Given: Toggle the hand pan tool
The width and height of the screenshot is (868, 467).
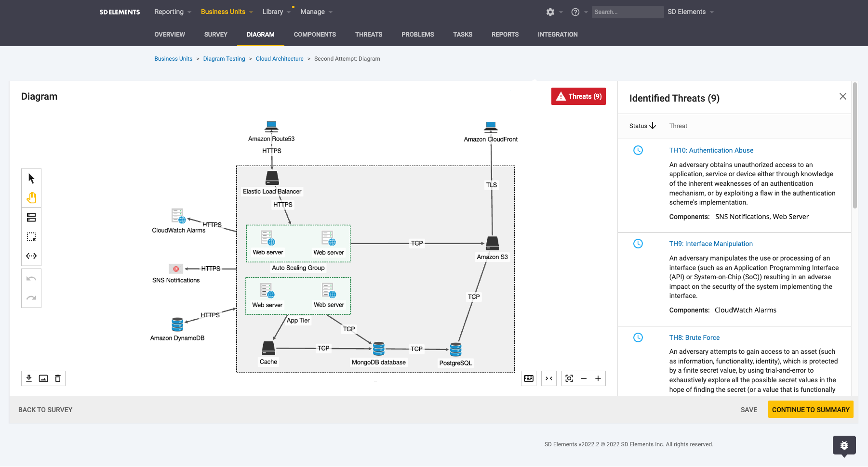Looking at the screenshot, I should 31,197.
